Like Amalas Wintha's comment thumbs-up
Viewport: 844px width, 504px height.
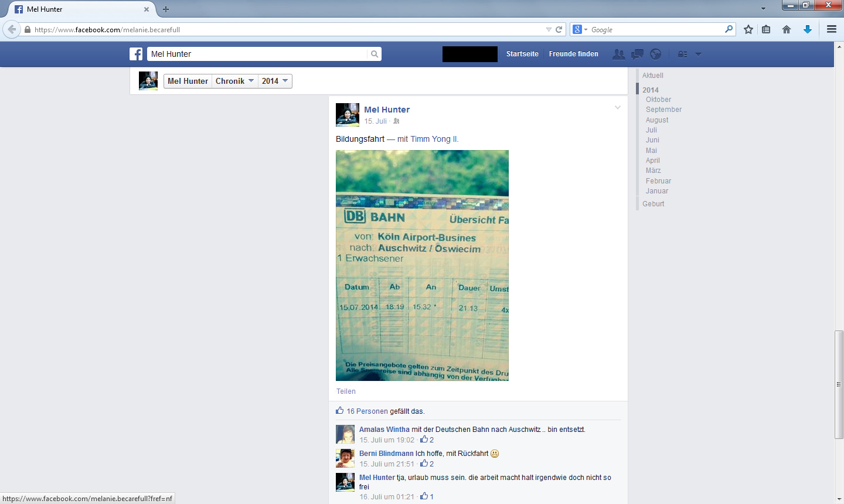pos(424,440)
